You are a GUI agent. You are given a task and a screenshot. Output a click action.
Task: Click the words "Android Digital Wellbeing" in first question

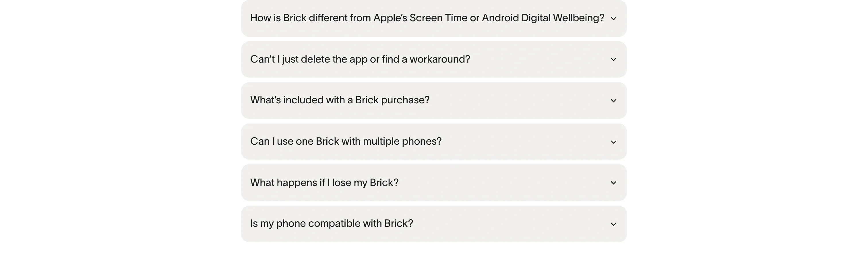543,18
